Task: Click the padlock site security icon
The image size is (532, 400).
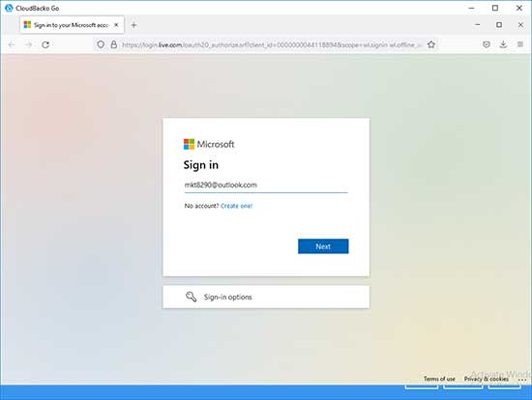Action: pos(114,44)
